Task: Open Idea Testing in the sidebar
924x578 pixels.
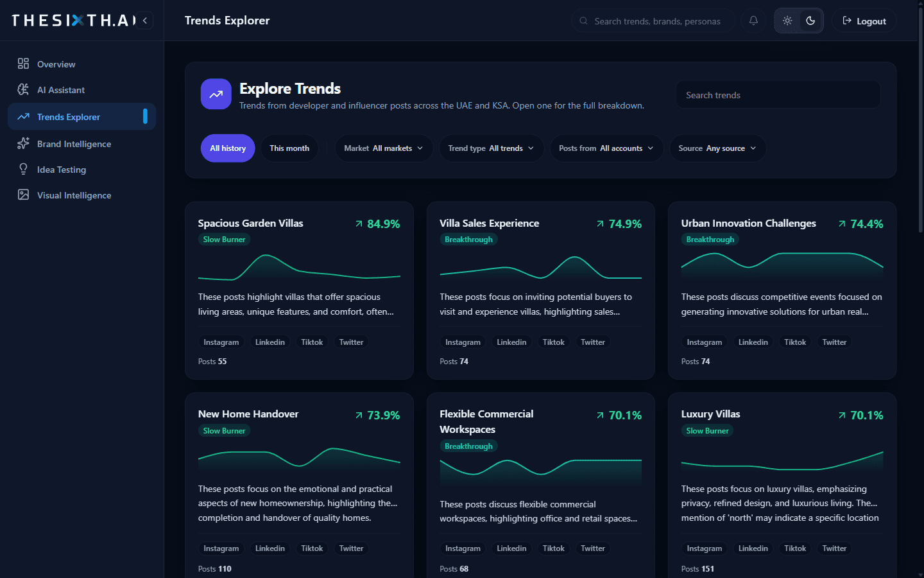Action: click(x=81, y=170)
